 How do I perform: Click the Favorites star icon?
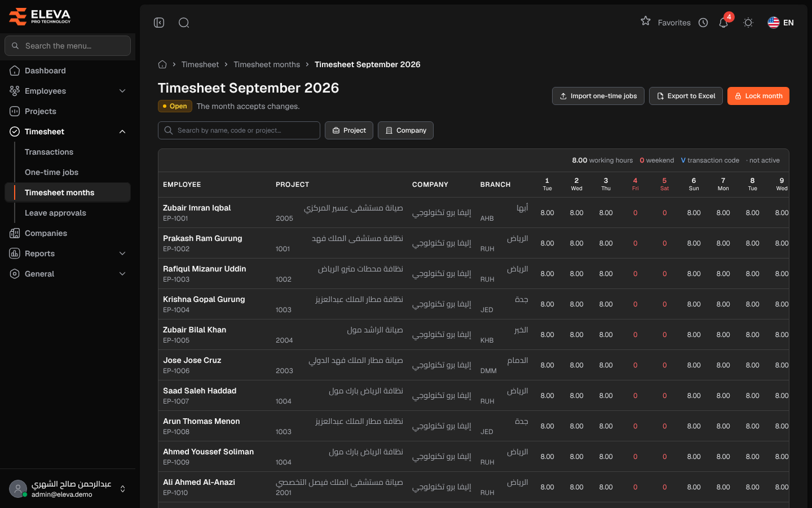(646, 21)
